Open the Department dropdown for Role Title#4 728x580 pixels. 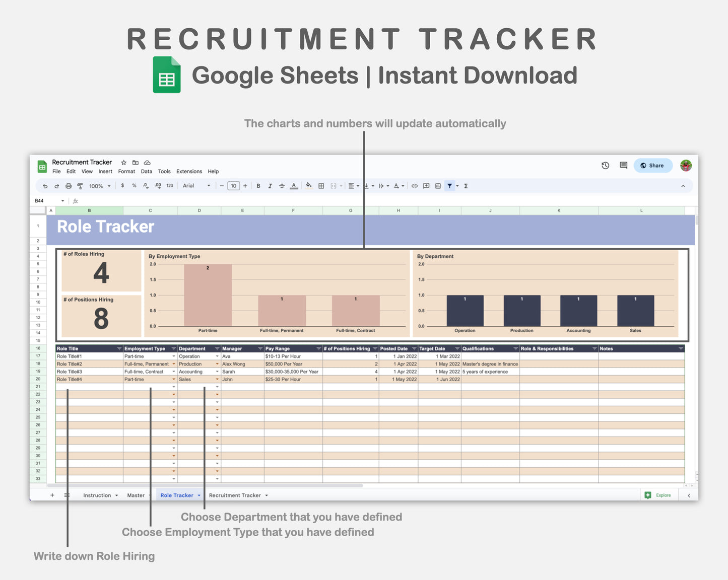coord(217,379)
